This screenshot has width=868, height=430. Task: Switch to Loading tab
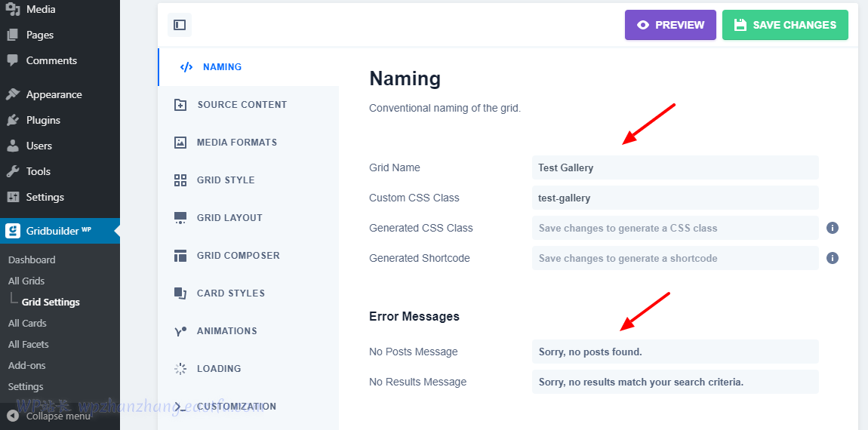248,369
